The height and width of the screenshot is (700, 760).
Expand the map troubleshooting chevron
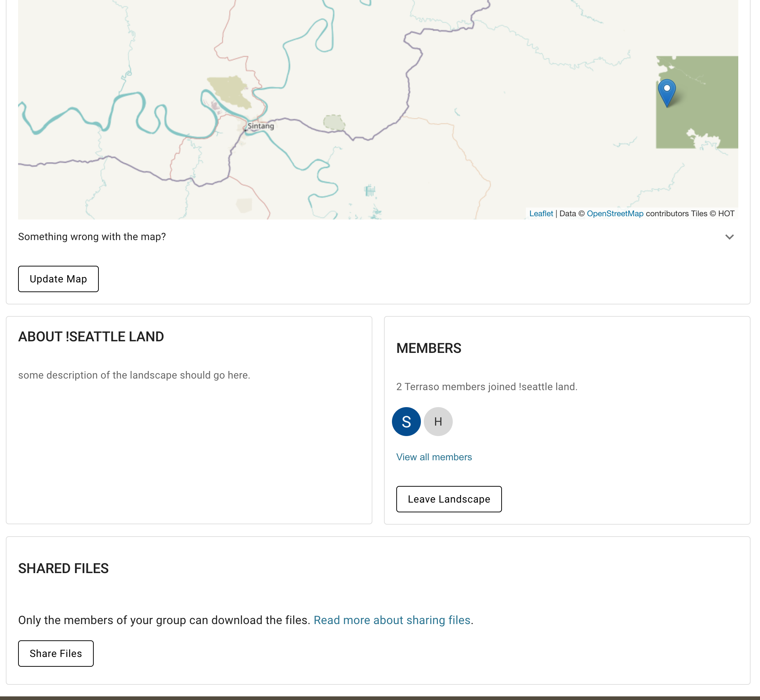click(x=729, y=237)
